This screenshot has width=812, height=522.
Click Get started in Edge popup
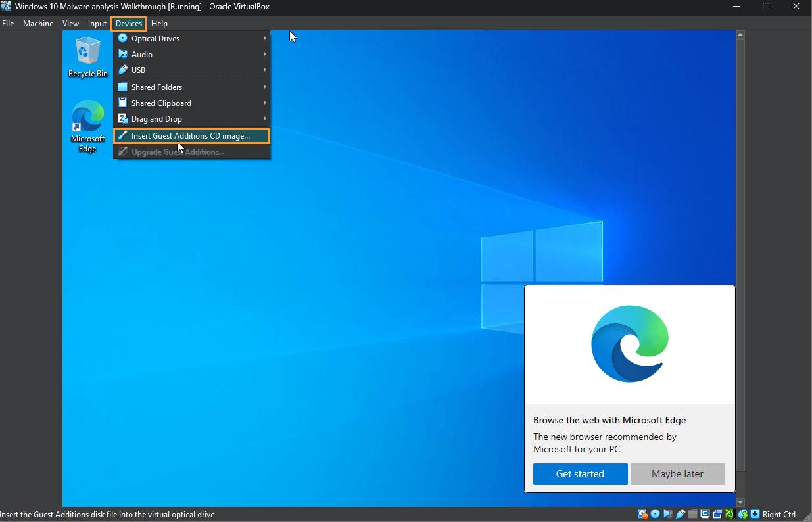[580, 473]
